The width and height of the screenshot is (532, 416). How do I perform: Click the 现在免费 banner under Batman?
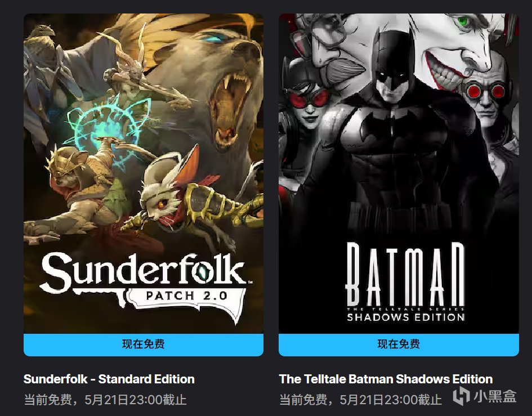[x=399, y=345]
